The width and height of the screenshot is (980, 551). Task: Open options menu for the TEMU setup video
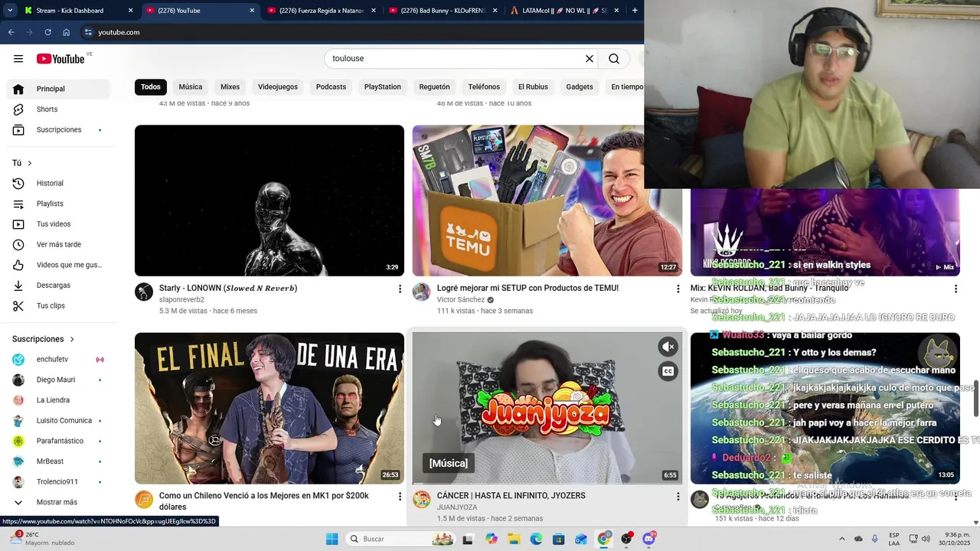[x=678, y=289]
